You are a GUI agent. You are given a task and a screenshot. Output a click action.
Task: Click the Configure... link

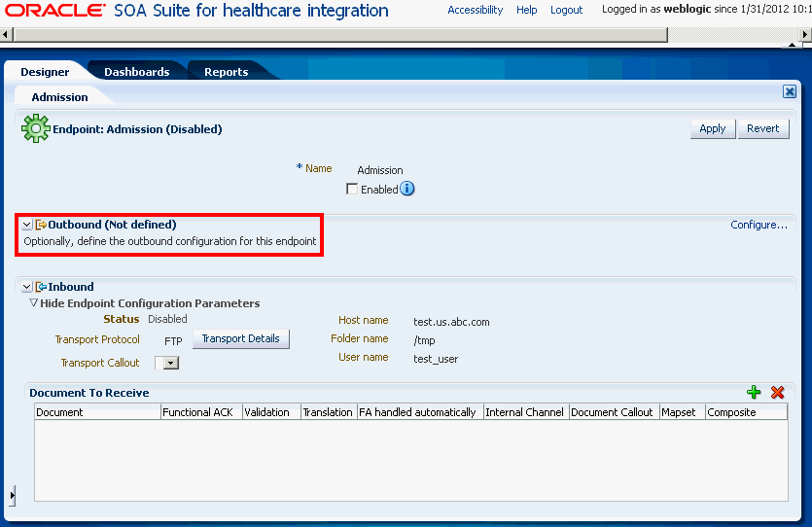[759, 225]
